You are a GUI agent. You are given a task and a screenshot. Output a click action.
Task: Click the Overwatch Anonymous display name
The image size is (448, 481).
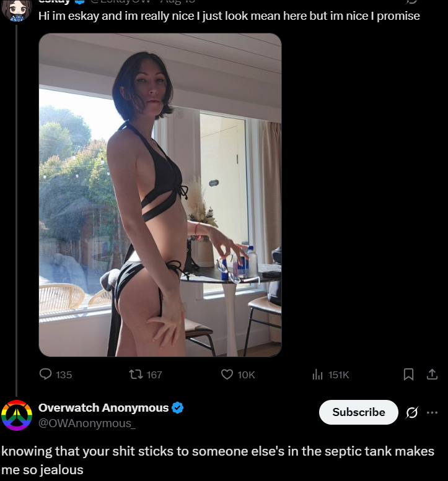point(103,408)
